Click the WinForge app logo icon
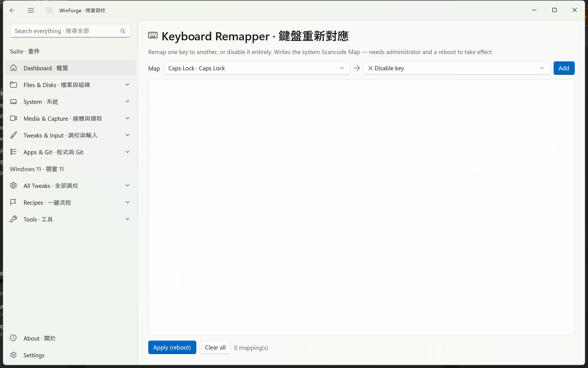The height and width of the screenshot is (368, 588). pos(49,10)
